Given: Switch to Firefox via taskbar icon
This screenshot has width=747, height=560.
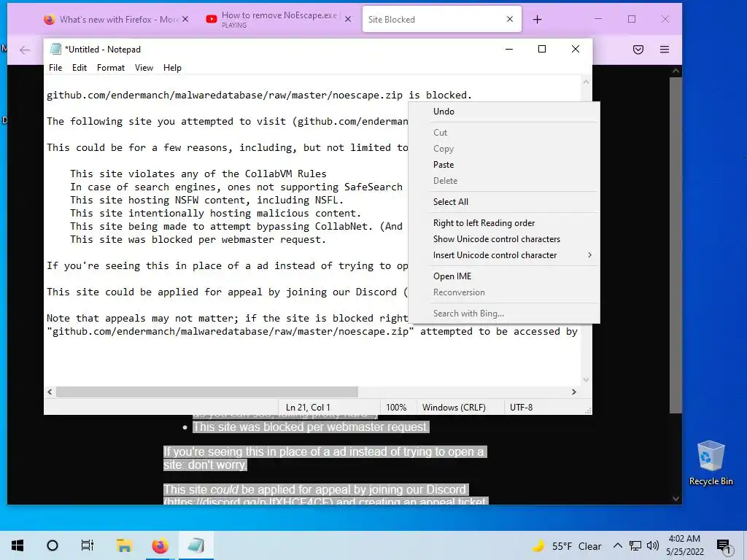Looking at the screenshot, I should click(160, 545).
